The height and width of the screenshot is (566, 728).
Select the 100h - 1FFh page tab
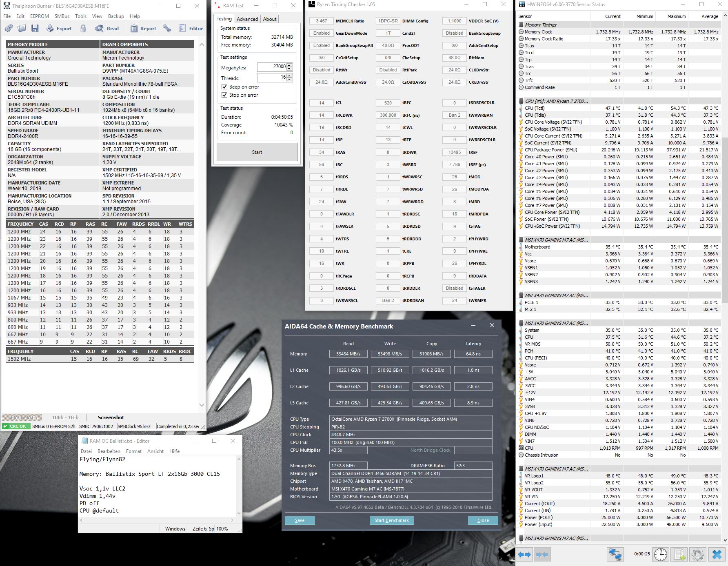pos(65,417)
